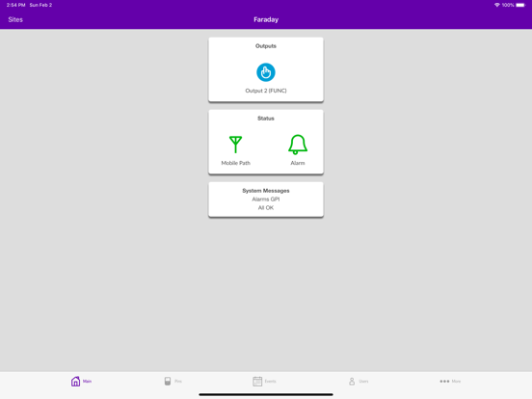532x399 pixels.
Task: Tap the Outputs card heading
Action: point(266,46)
